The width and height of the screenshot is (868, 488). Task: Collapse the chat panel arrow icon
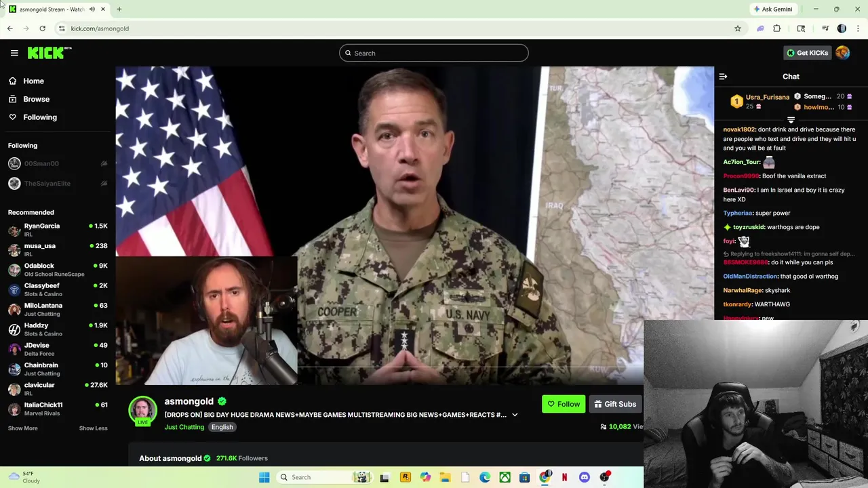[723, 77]
